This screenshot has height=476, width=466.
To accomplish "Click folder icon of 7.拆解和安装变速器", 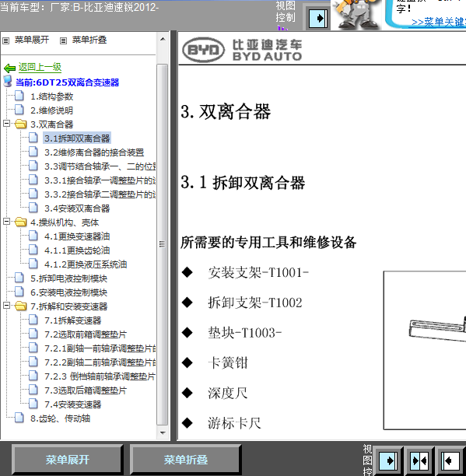I will pos(20,306).
